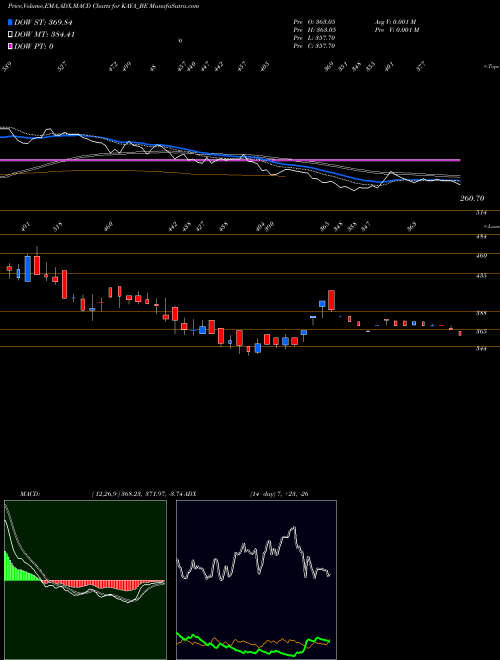Click the 435 price axis label

pyautogui.click(x=481, y=276)
